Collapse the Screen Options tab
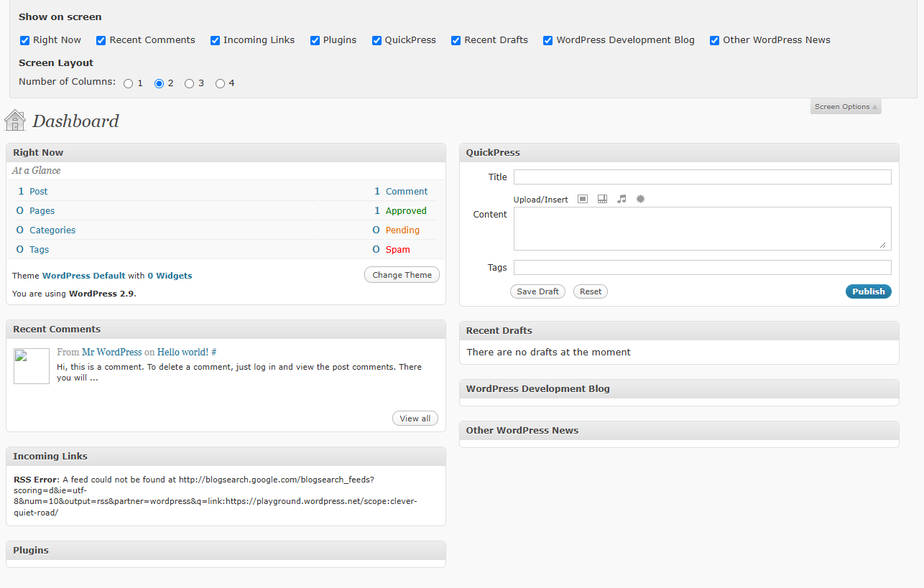This screenshot has height=588, width=924. tap(846, 106)
